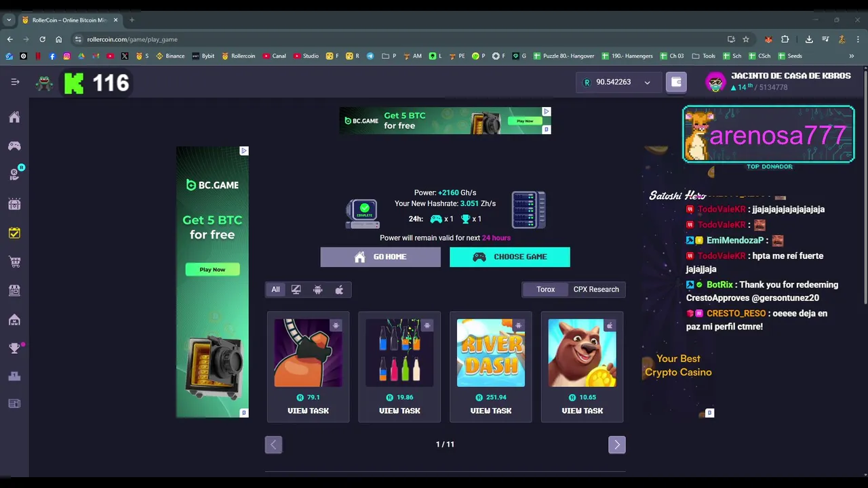The height and width of the screenshot is (488, 868).
Task: Open the Bybit bookmark
Action: tap(203, 56)
